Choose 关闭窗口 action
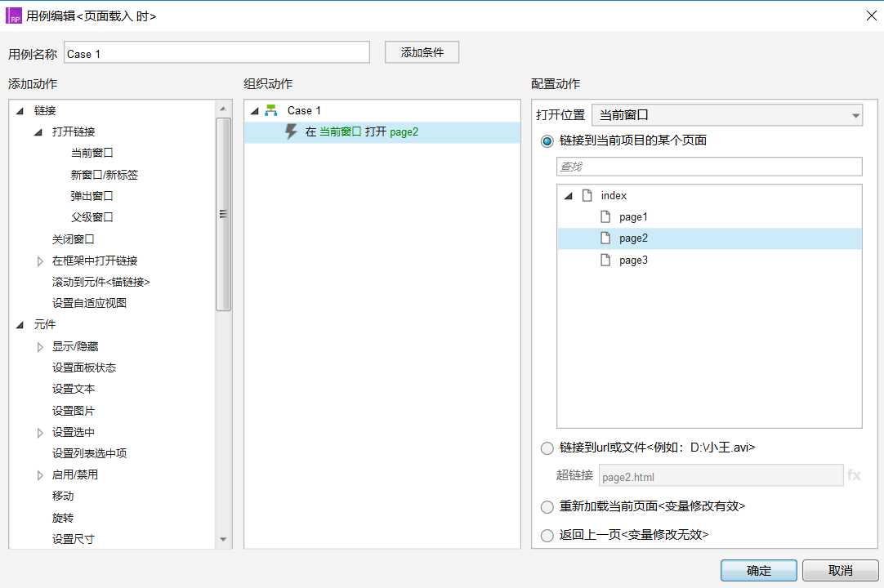Image resolution: width=884 pixels, height=588 pixels. coord(74,239)
